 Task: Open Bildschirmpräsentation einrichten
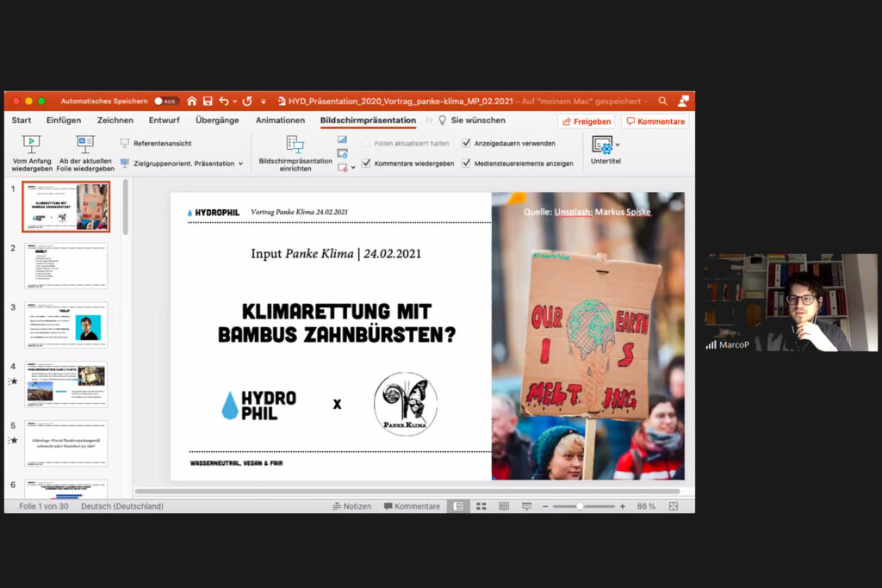click(295, 144)
